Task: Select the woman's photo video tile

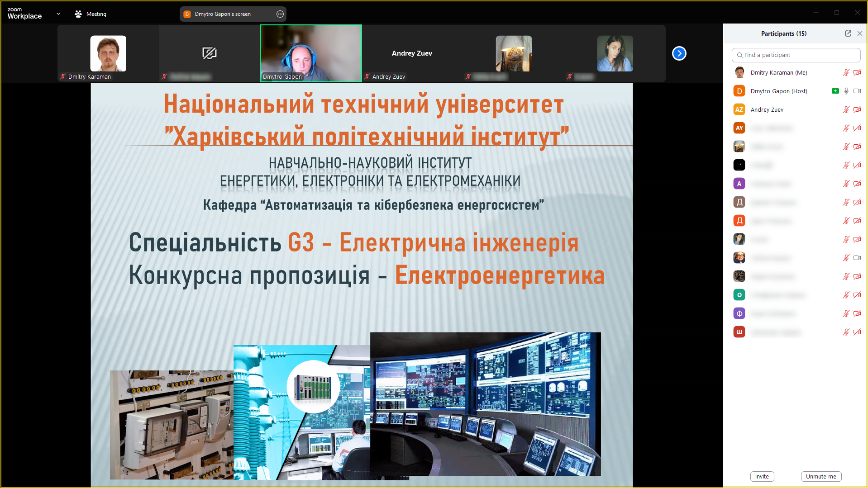Action: pos(615,53)
